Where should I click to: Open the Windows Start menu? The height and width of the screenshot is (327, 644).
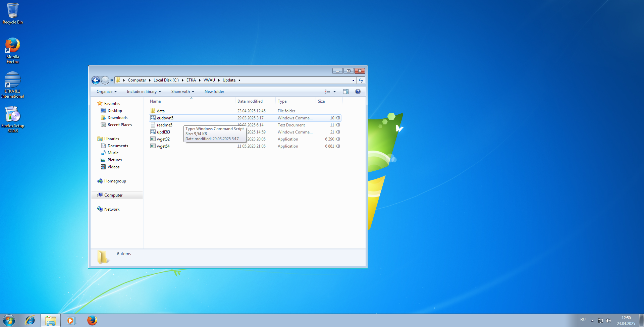tap(9, 320)
